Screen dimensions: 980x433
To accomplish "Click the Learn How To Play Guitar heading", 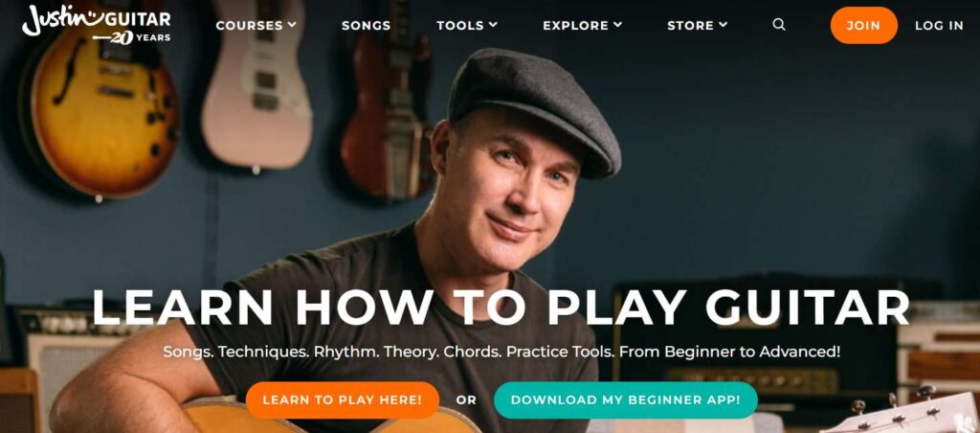I will coord(501,308).
